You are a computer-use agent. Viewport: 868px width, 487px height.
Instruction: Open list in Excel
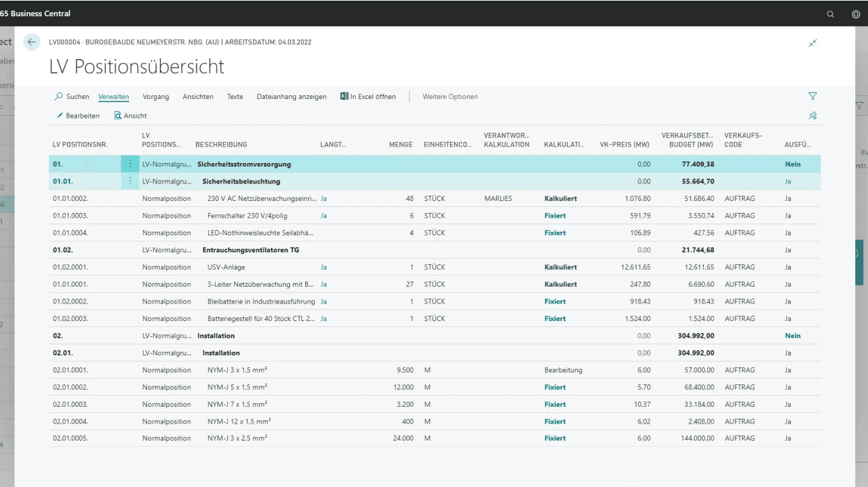(368, 97)
